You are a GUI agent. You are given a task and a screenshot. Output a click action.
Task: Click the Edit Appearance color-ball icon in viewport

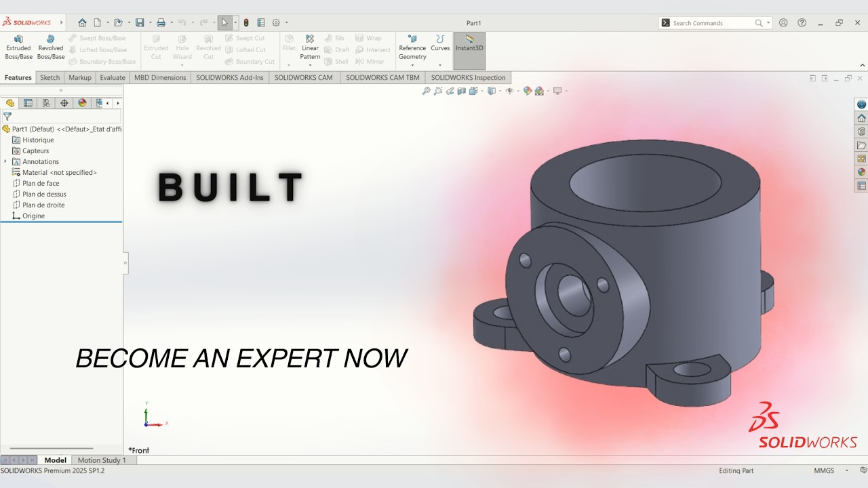tap(527, 91)
